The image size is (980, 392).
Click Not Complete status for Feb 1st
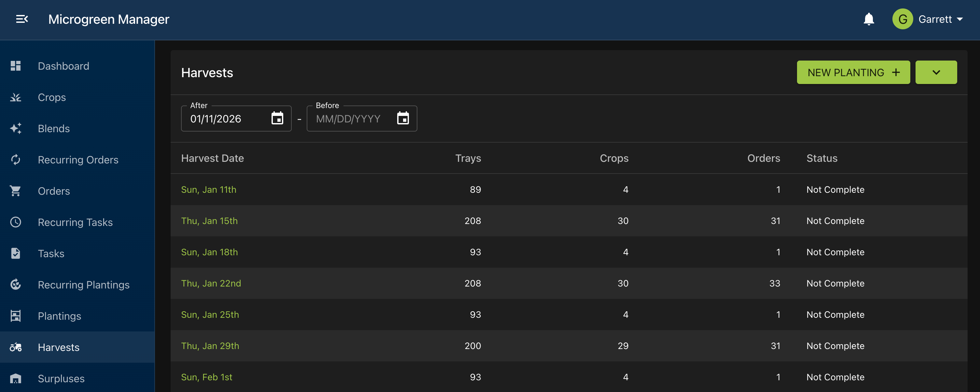(835, 377)
